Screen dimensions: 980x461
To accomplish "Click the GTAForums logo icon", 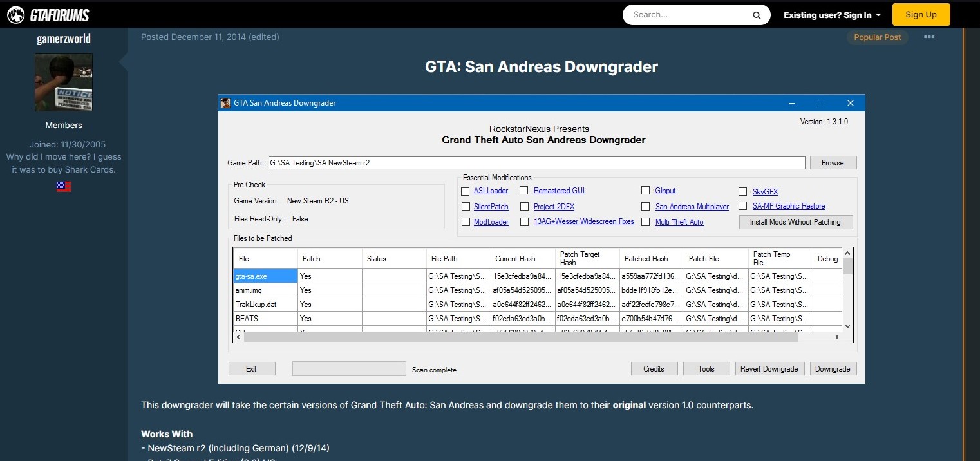I will click(x=16, y=15).
